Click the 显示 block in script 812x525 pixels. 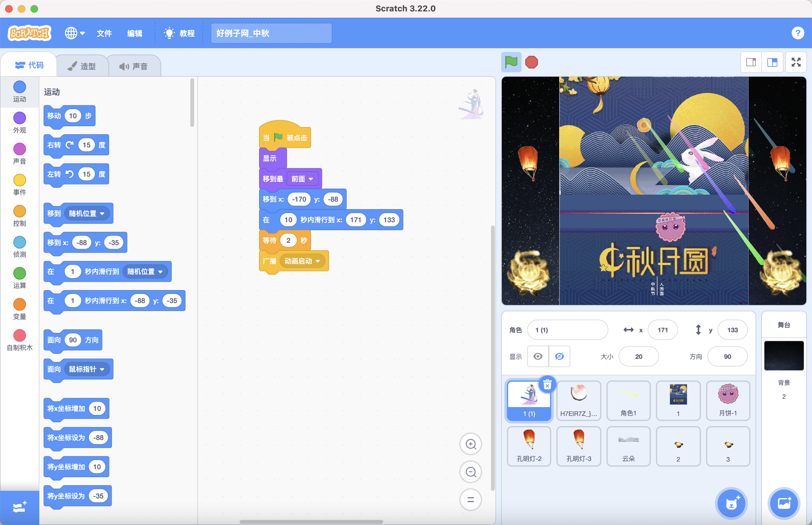272,159
